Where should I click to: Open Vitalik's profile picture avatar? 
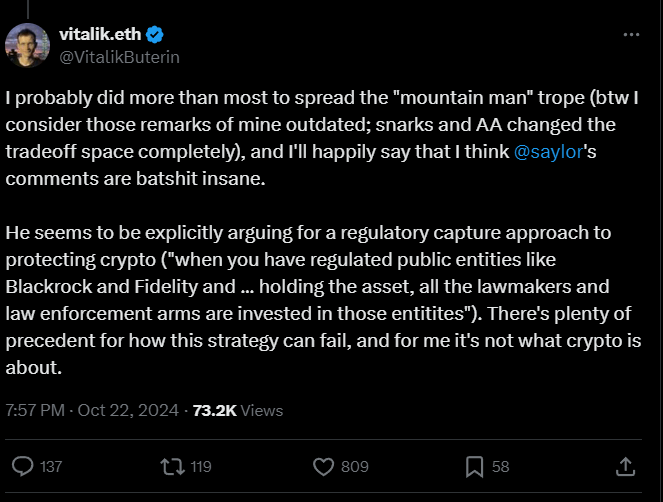pos(26,44)
